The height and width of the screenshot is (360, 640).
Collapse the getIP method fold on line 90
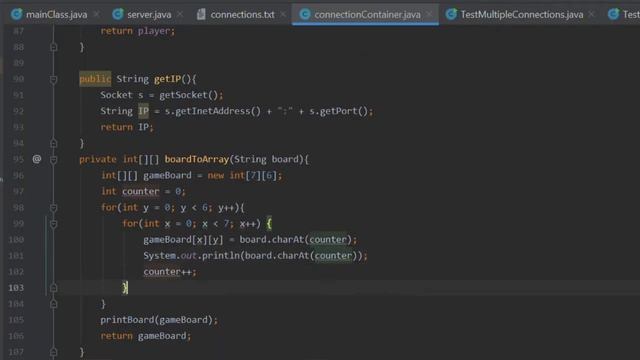53,79
